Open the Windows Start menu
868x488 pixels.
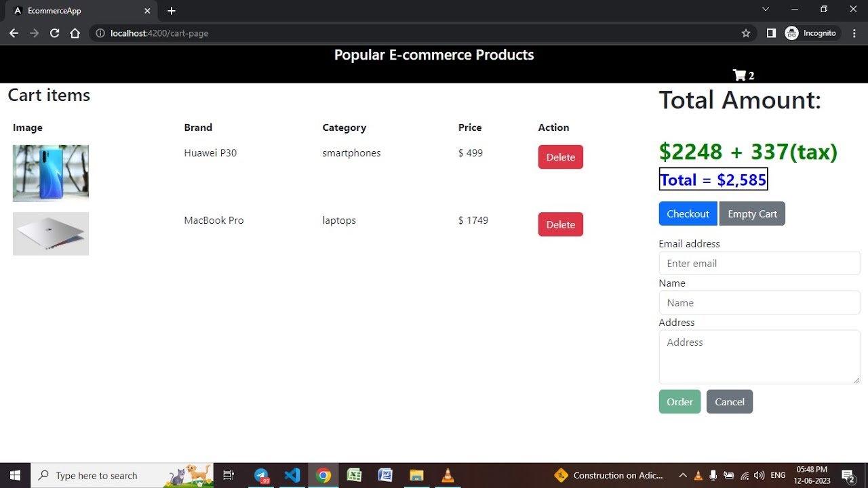tap(15, 475)
